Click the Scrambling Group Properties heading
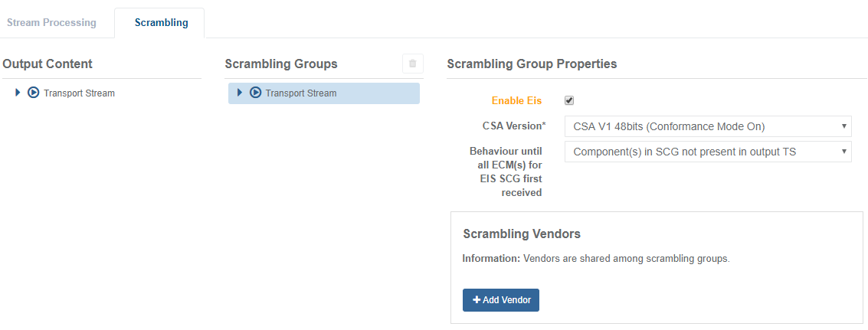The image size is (868, 330). 532,64
